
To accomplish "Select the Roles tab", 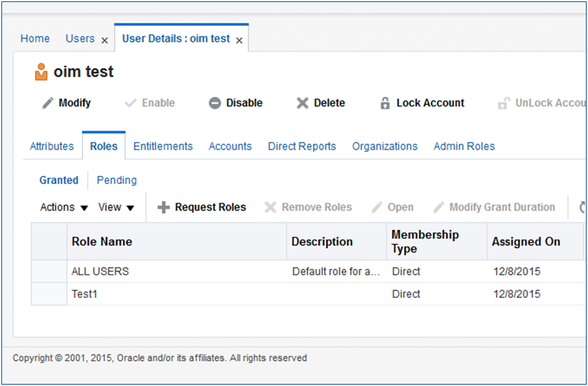I will 104,146.
